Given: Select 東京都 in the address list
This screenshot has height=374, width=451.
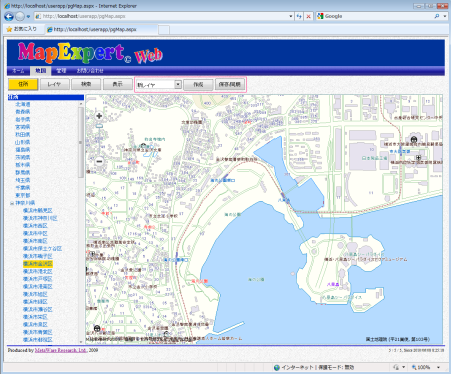Looking at the screenshot, I should pos(23,195).
